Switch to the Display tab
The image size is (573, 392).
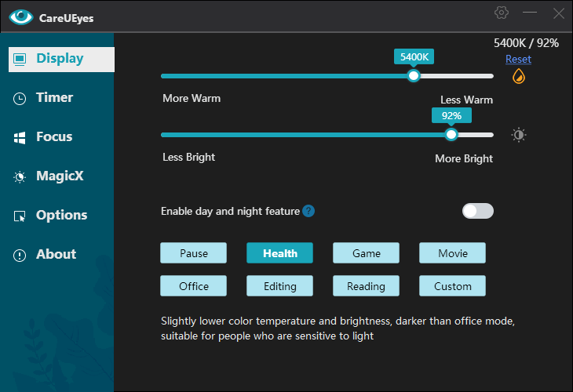(61, 59)
